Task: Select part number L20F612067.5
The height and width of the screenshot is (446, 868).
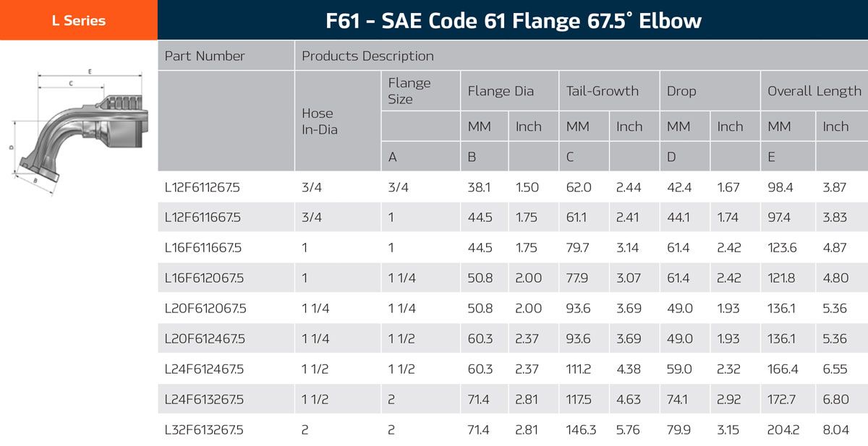Action: tap(205, 309)
